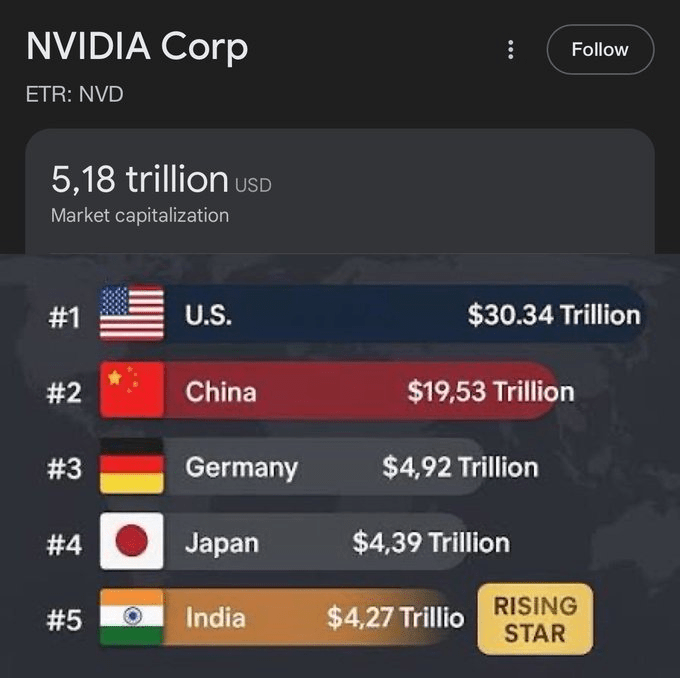Select the India $4,27 Trillion bar
The height and width of the screenshot is (678, 680).
310,618
